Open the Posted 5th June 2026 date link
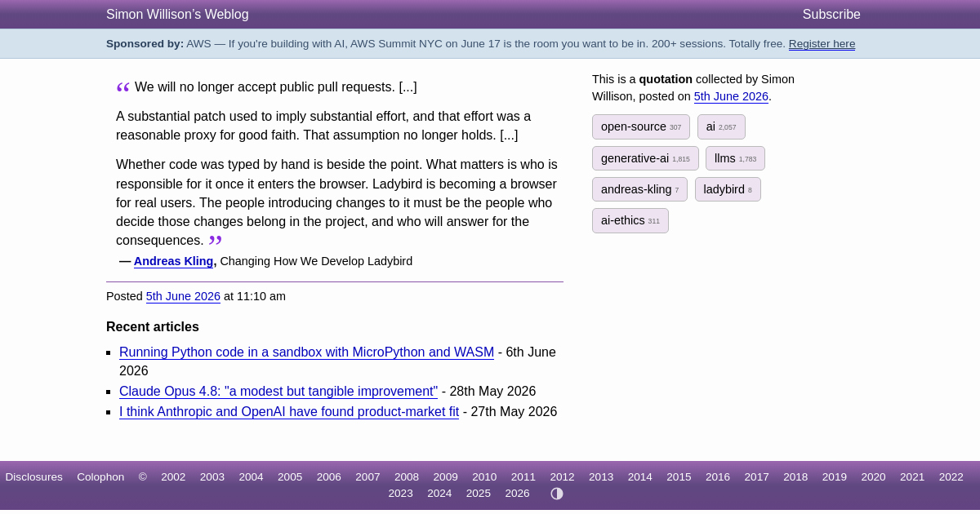 click(x=183, y=296)
